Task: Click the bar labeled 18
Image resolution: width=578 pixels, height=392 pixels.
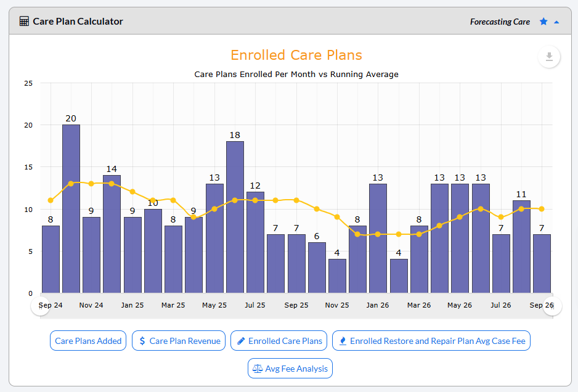Action: [235, 217]
